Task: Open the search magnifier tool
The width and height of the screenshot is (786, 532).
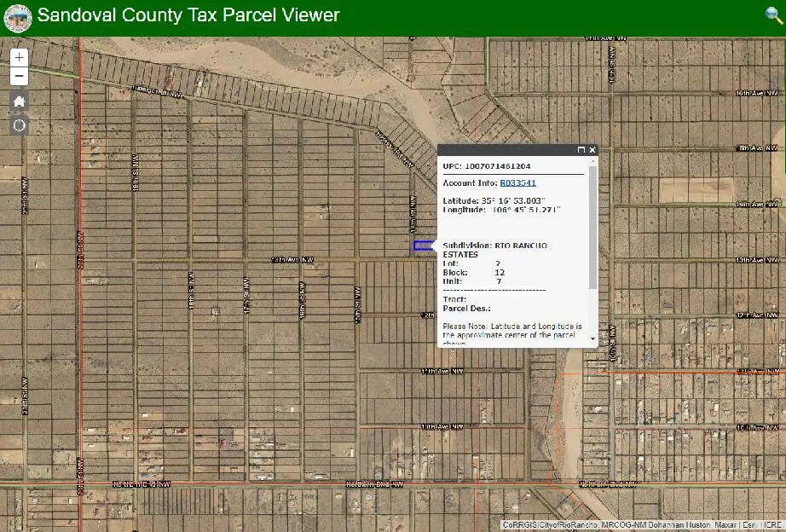Action: [772, 14]
